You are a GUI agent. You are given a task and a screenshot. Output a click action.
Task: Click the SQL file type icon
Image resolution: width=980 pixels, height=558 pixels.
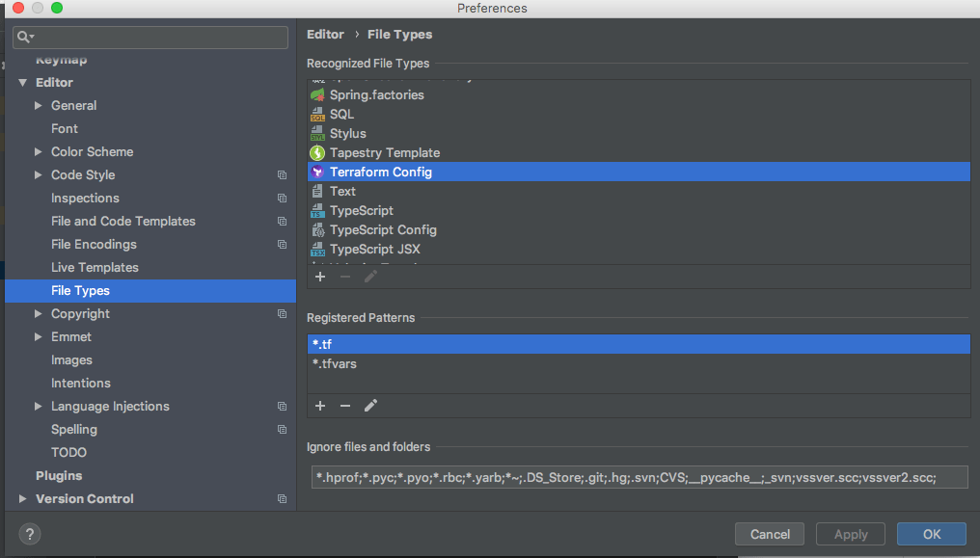tap(317, 114)
